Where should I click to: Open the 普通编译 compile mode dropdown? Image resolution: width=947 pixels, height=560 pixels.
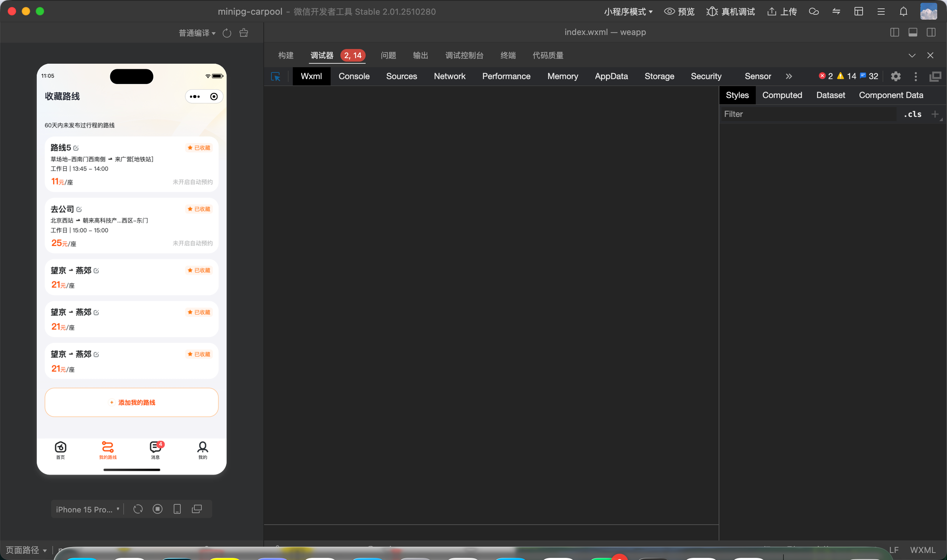pyautogui.click(x=197, y=33)
